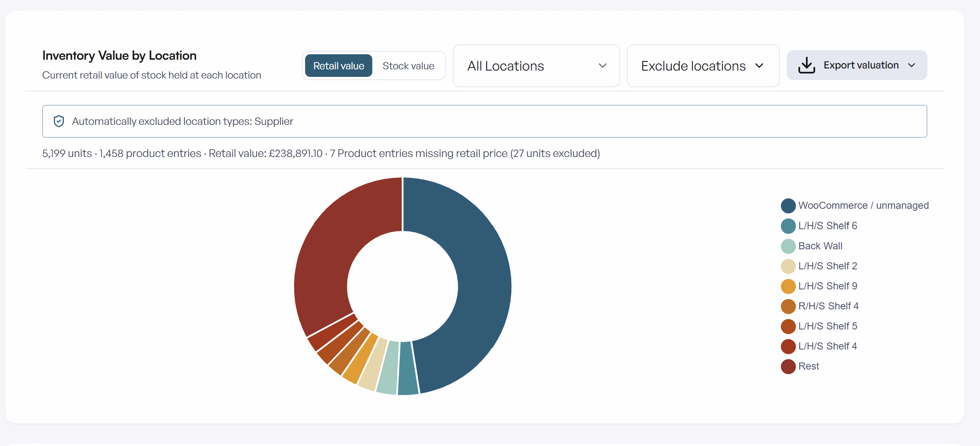Screen dimensions: 980x446
Task: Select the teal L/H/S Shelf 6 donut slice
Action: pyautogui.click(x=407, y=368)
